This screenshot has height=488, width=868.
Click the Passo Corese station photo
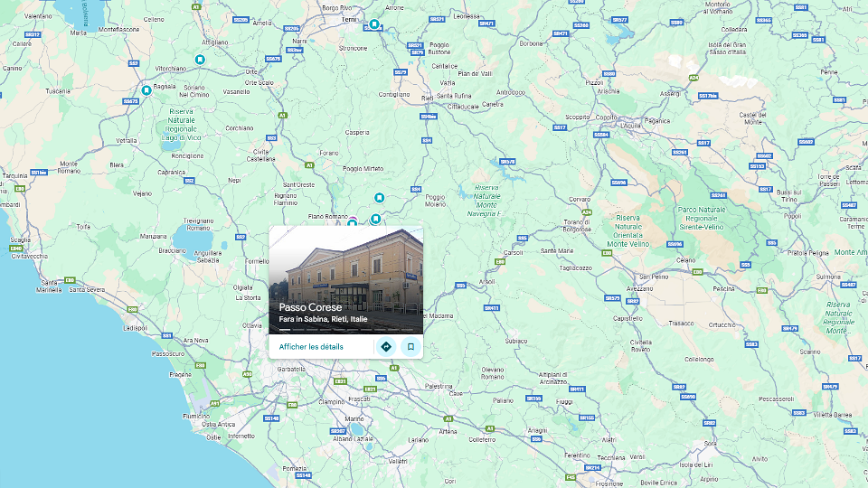346,280
